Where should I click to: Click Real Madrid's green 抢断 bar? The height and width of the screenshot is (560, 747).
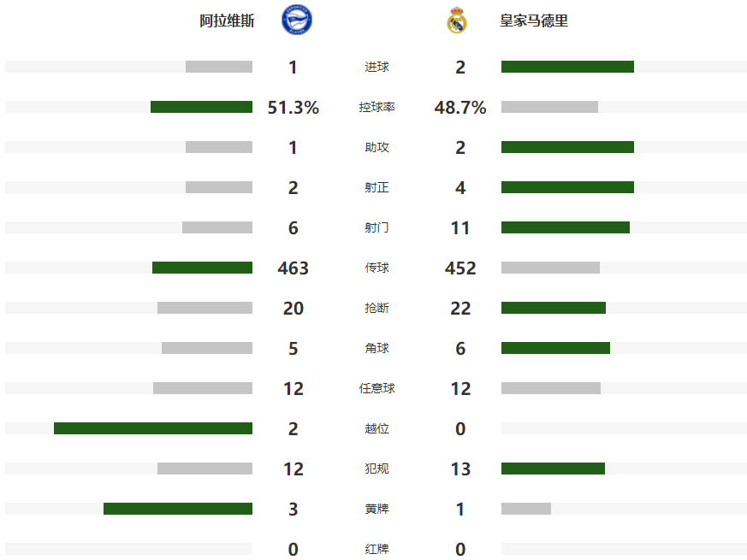tap(553, 308)
